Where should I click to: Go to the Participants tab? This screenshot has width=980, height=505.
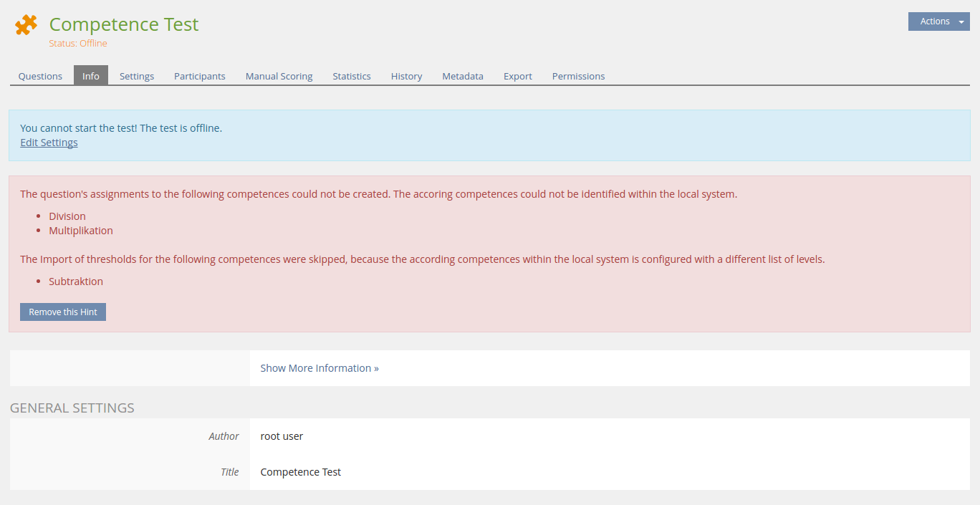pos(200,76)
